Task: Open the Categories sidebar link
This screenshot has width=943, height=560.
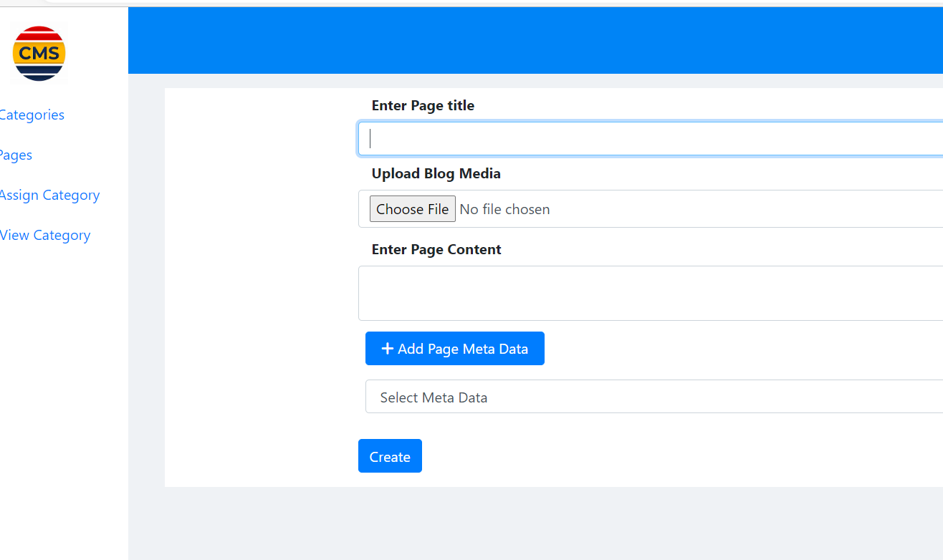Action: pos(32,115)
